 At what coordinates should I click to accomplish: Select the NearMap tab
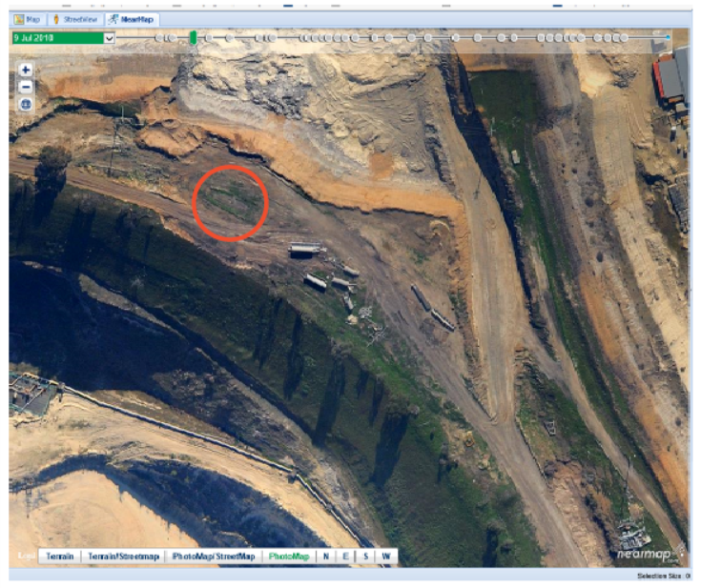point(133,20)
